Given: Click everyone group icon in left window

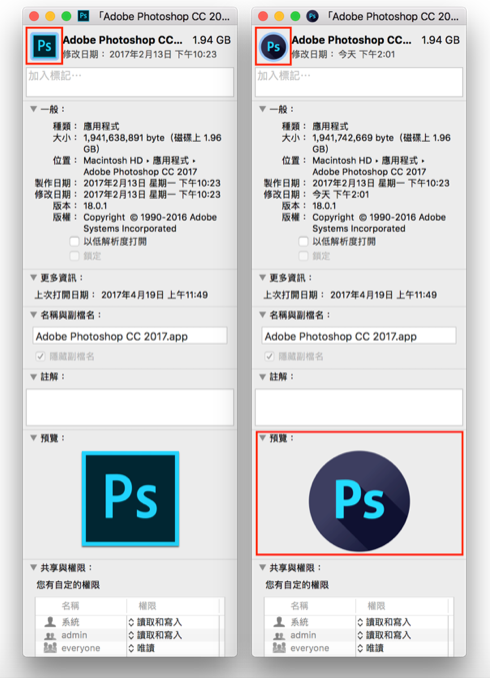Looking at the screenshot, I should coord(50,648).
